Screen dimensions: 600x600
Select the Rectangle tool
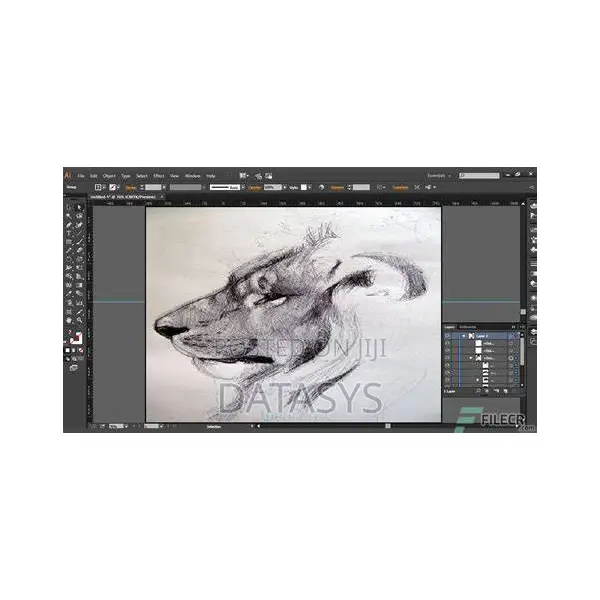tap(69, 242)
